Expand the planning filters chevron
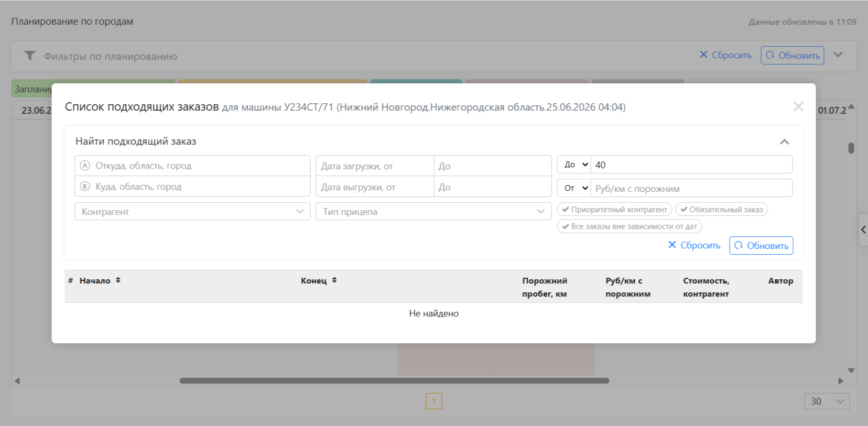The image size is (868, 426). click(838, 54)
